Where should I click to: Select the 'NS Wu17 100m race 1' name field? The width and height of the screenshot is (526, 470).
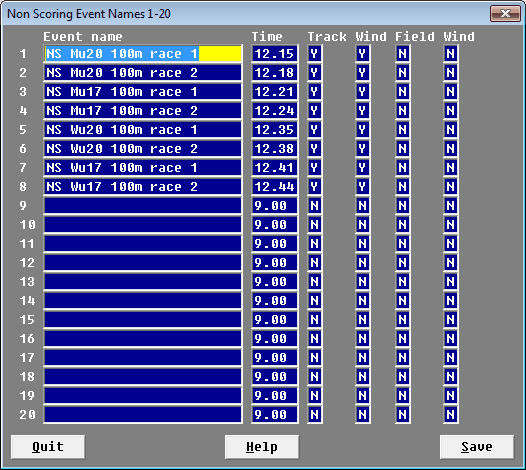tap(143, 167)
